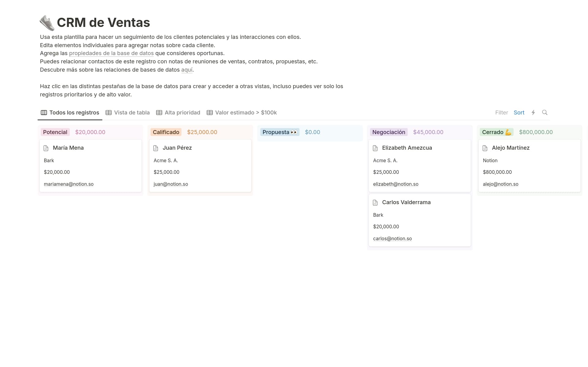Screen dimensions: 588x367
Task: Open the propiedades de la base de datos link
Action: pyautogui.click(x=111, y=53)
